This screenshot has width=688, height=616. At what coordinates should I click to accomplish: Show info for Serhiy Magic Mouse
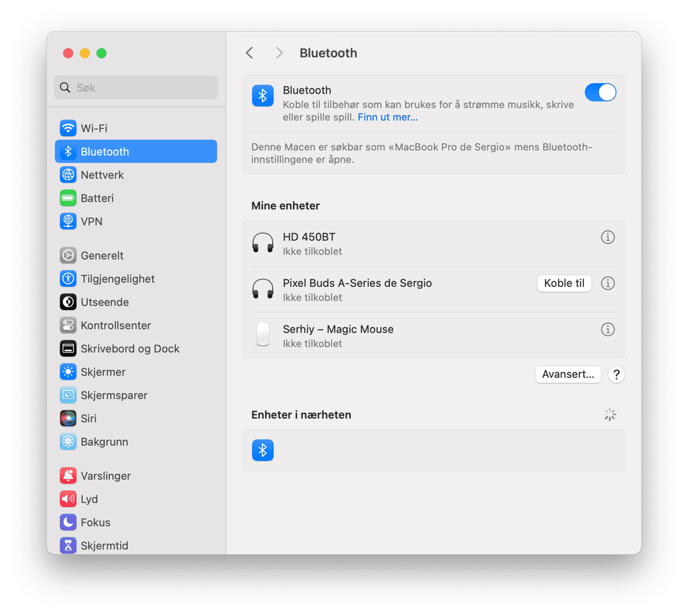pyautogui.click(x=607, y=330)
